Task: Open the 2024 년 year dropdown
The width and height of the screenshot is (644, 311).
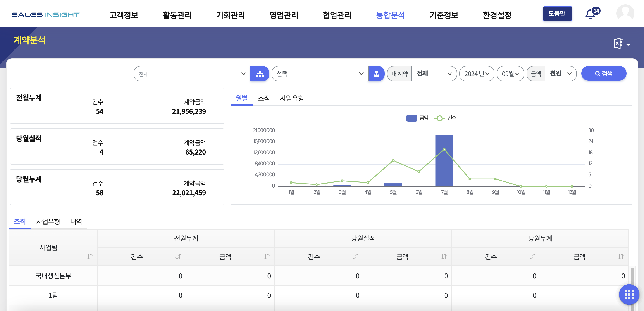Action: pos(477,74)
